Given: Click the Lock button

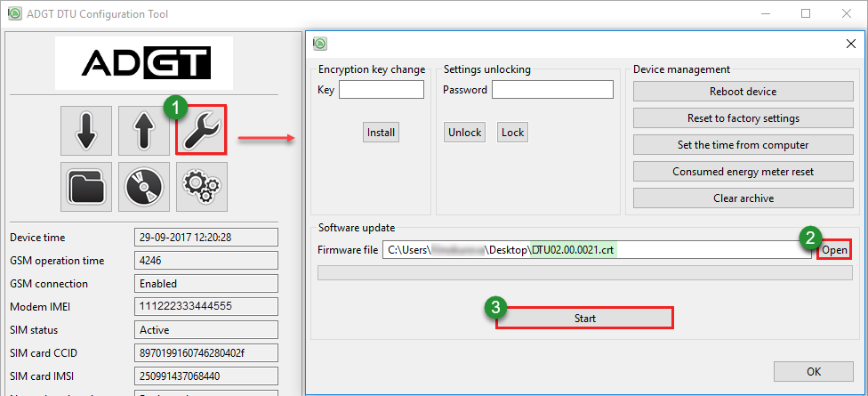Looking at the screenshot, I should 512,133.
